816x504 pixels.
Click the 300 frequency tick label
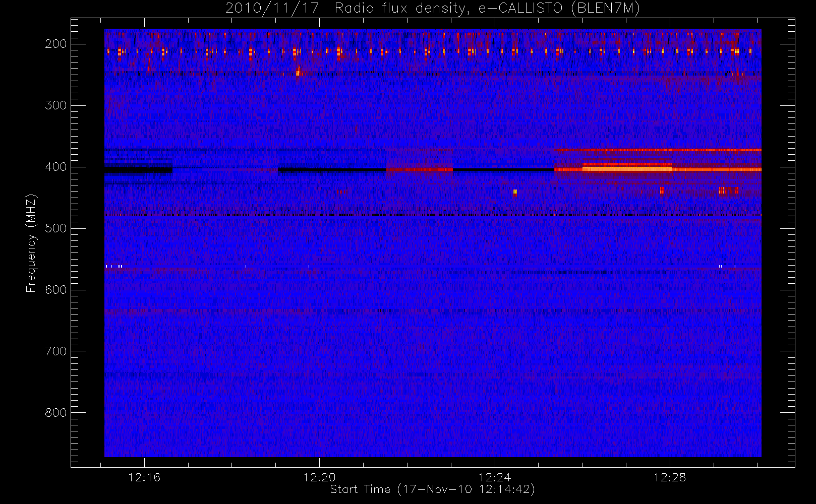point(56,105)
